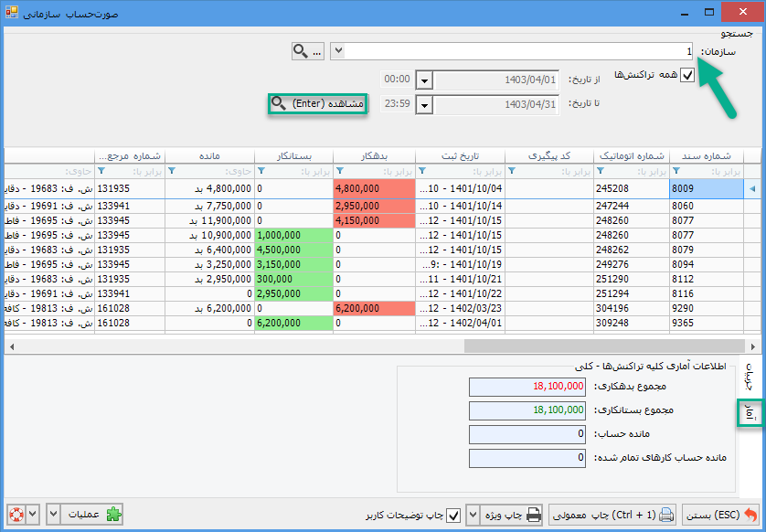766x532 pixels.
Task: Select the آمار vertical tab
Action: pyautogui.click(x=750, y=413)
